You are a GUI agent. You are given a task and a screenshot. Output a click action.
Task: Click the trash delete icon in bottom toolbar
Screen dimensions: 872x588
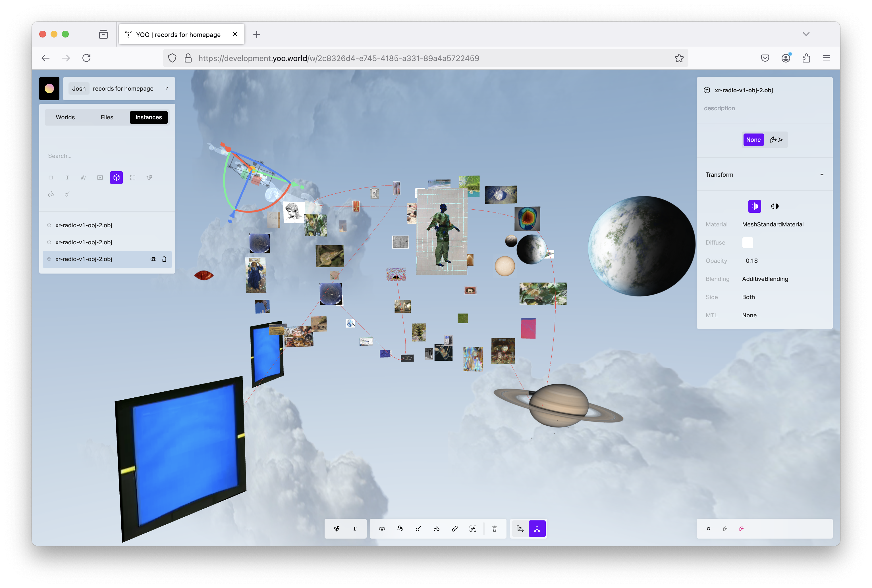pos(494,528)
